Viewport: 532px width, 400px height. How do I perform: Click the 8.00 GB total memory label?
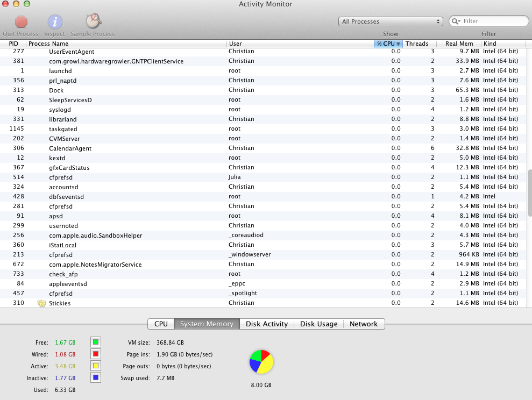(261, 385)
